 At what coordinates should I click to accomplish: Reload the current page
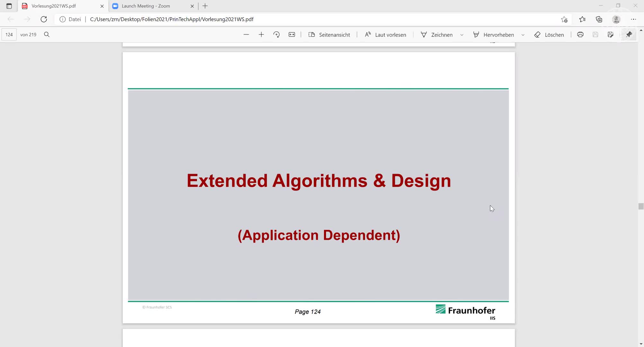[44, 19]
